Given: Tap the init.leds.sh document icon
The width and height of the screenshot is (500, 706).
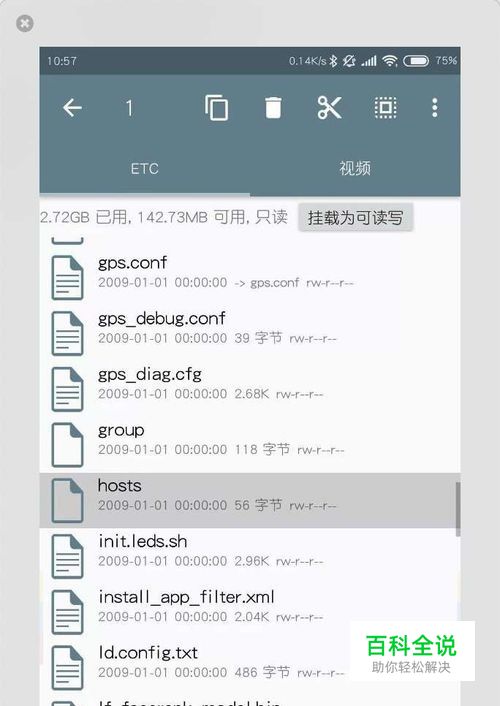Looking at the screenshot, I should pos(68,556).
